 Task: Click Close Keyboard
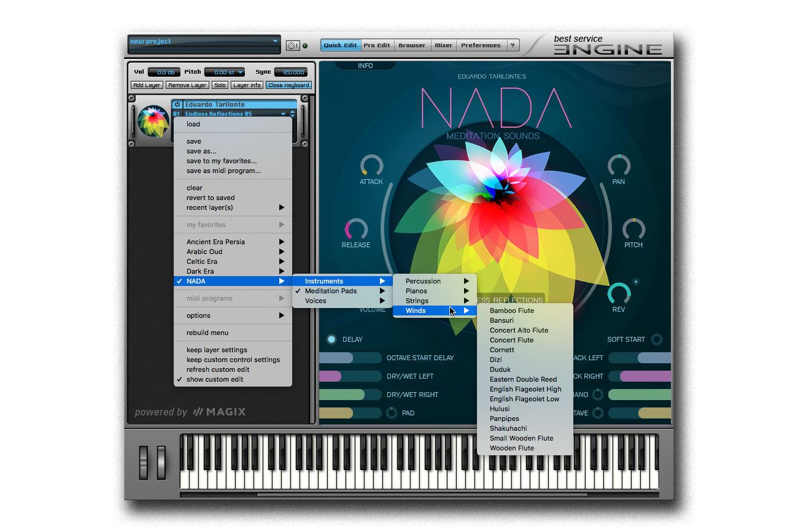[289, 85]
